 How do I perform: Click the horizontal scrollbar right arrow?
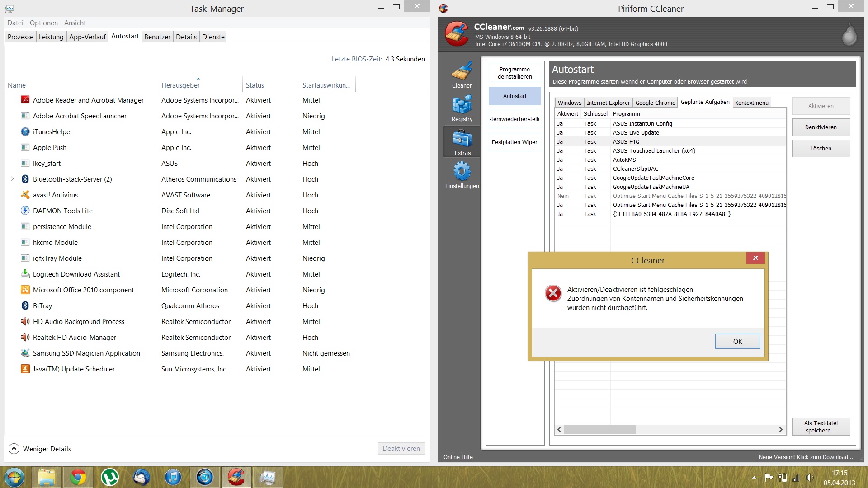(x=780, y=429)
